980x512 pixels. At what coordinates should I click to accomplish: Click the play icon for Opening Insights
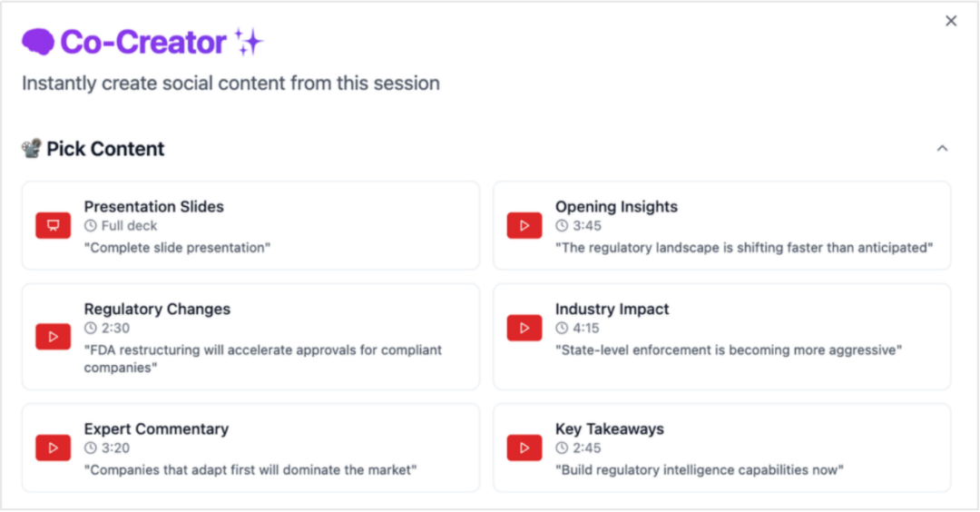tap(524, 226)
